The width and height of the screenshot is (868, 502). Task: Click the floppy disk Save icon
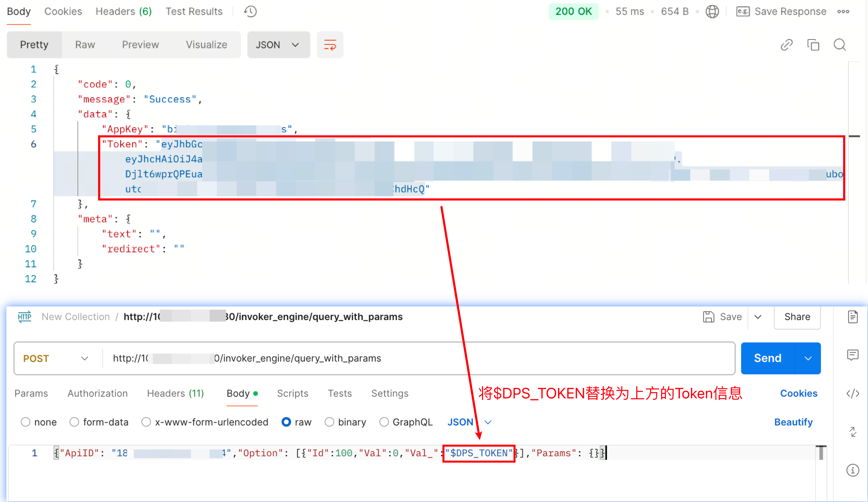[708, 317]
